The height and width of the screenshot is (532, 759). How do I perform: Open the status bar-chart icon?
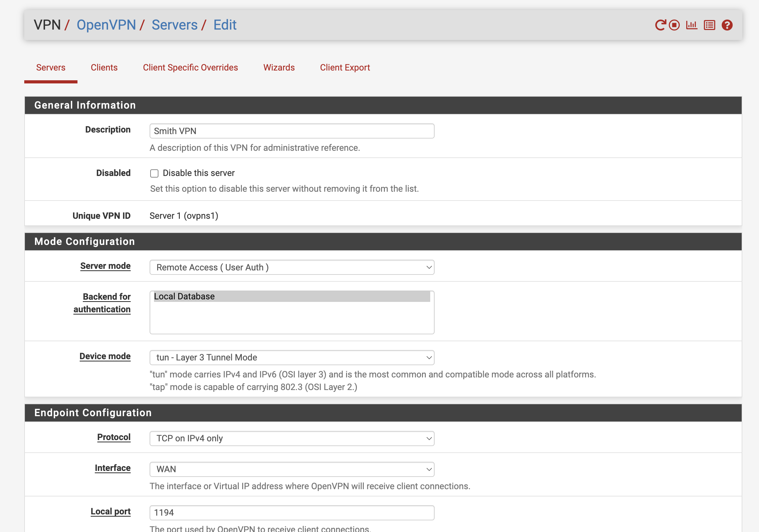coord(692,25)
